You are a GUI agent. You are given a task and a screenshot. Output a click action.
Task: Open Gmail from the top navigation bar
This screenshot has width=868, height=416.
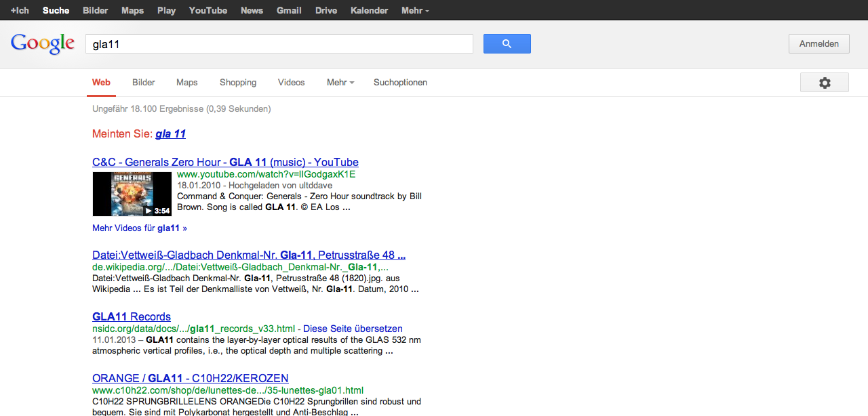point(289,11)
